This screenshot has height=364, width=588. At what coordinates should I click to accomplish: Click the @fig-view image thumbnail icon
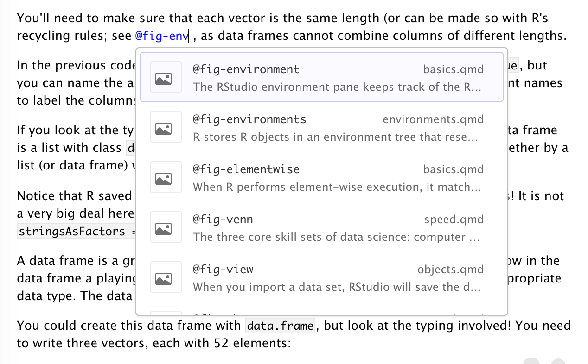tap(166, 277)
